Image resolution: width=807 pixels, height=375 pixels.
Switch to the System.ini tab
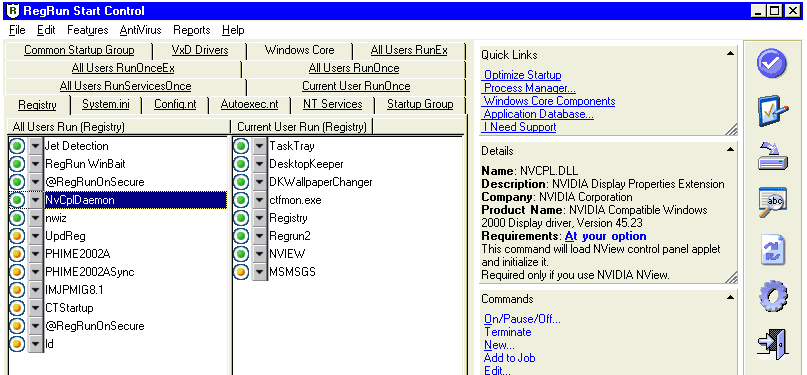click(x=106, y=104)
